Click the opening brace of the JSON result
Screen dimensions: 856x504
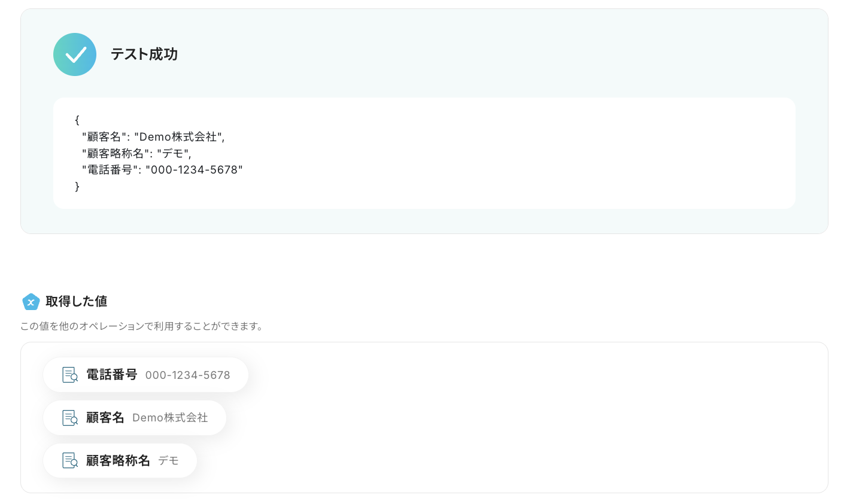coord(77,120)
